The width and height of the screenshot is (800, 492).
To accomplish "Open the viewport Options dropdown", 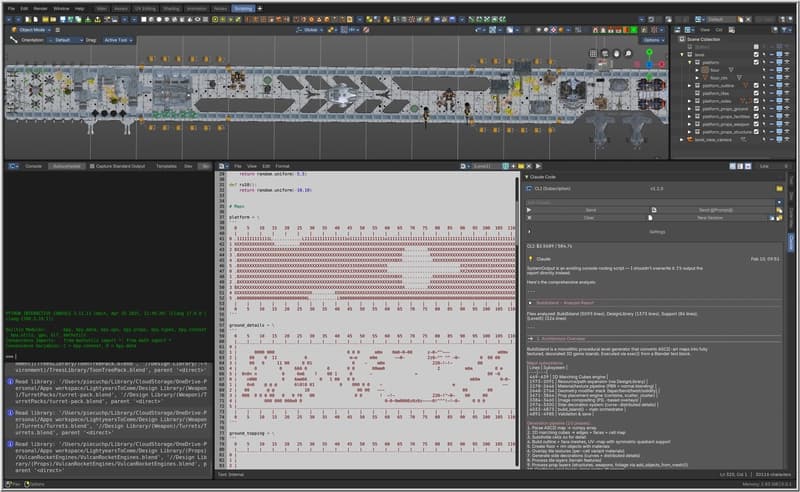I will coord(653,40).
